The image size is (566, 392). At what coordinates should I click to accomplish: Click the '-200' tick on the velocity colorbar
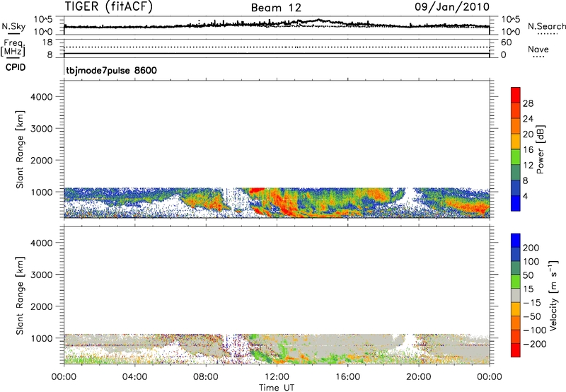tap(533, 344)
